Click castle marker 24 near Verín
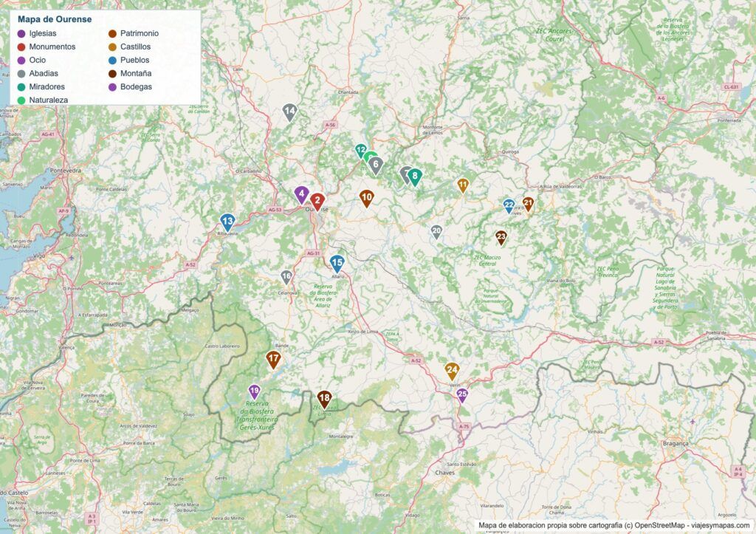756x534 pixels. (x=452, y=371)
